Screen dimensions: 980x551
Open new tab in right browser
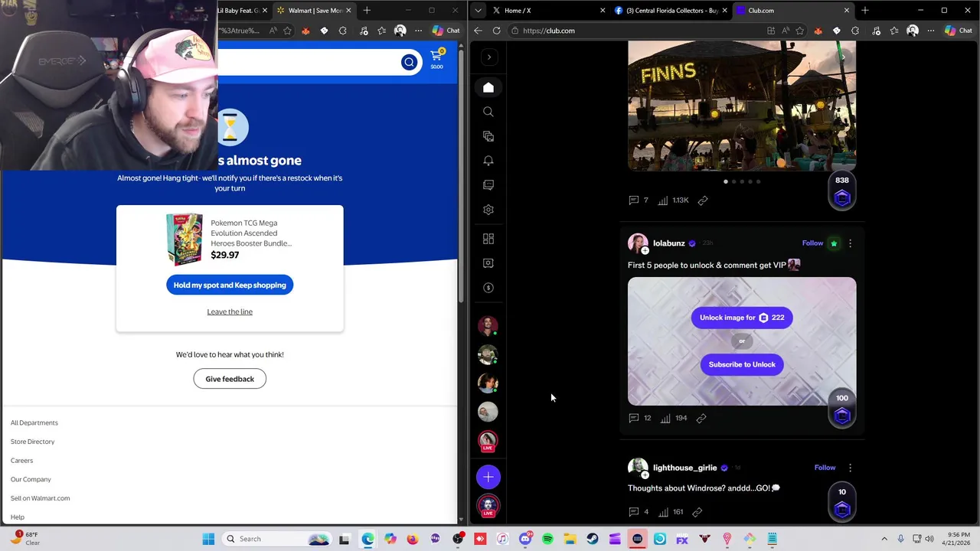[865, 11]
